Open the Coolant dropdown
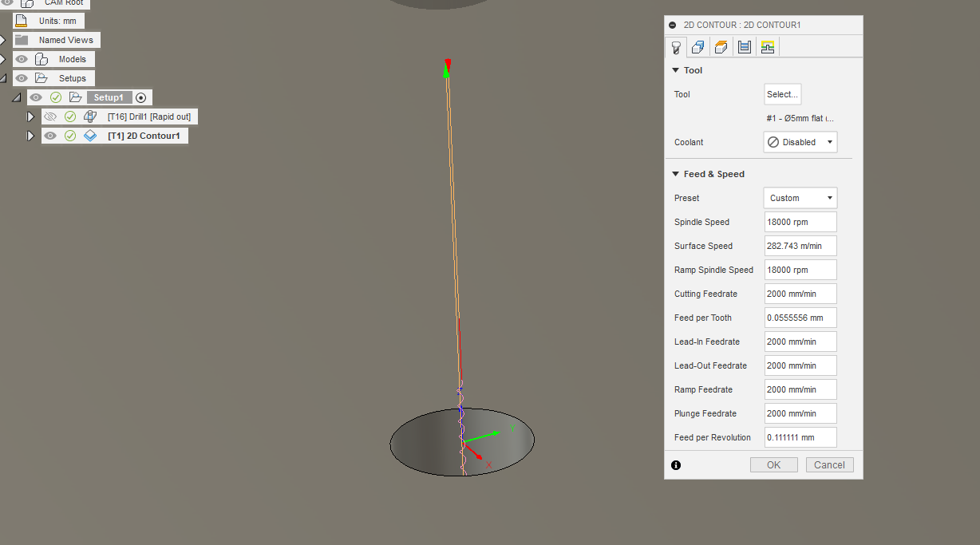This screenshot has width=980, height=545. (x=800, y=141)
